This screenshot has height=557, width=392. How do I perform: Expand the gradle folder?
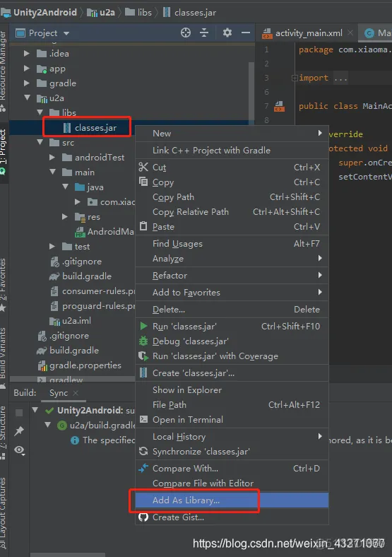click(27, 83)
